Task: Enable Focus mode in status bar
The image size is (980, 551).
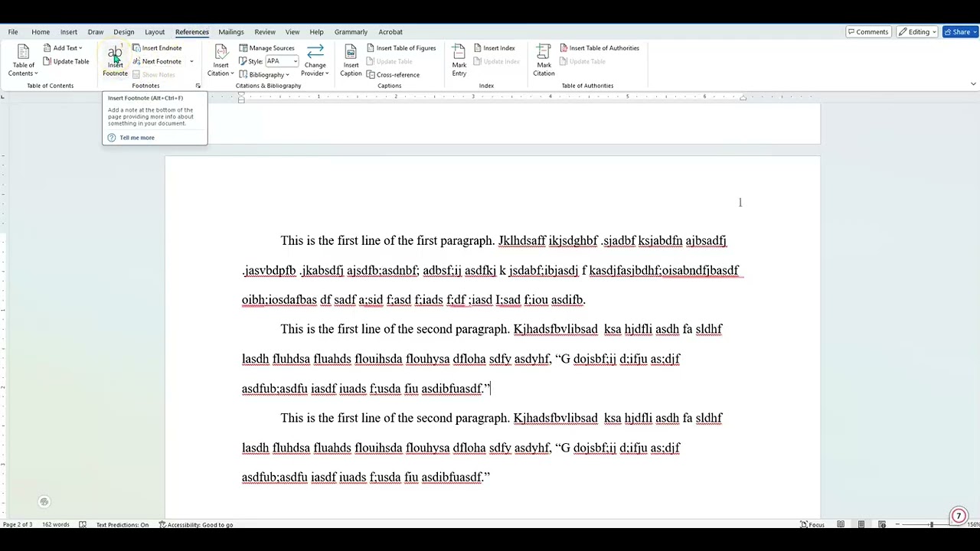Action: pos(812,525)
